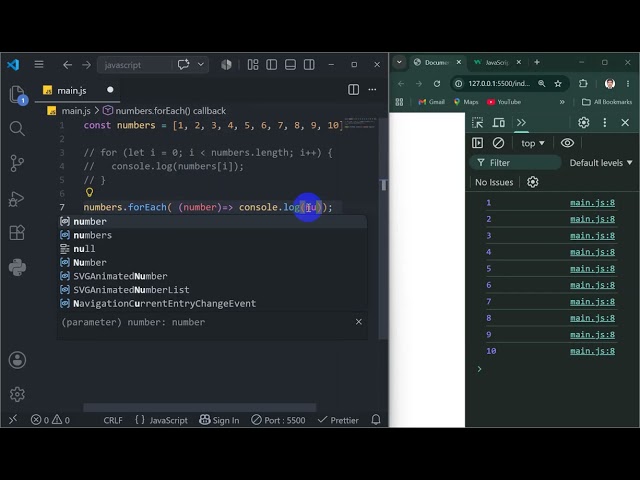Open the remote window status icon

(x=13, y=419)
